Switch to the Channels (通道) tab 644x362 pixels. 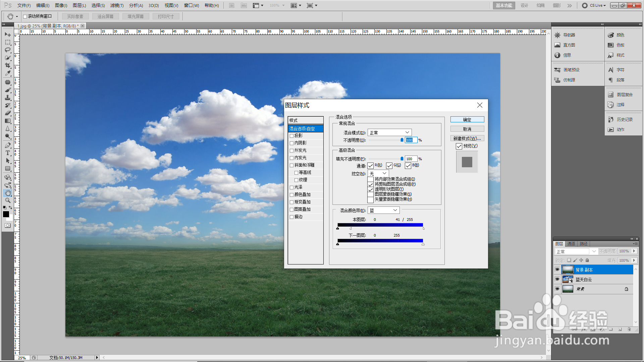pyautogui.click(x=571, y=244)
